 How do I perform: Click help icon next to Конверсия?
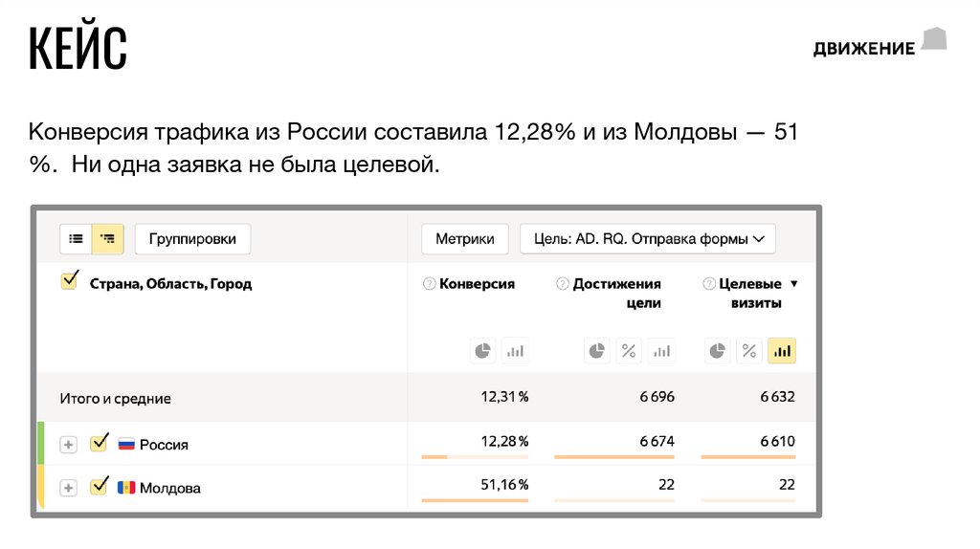[x=429, y=284]
